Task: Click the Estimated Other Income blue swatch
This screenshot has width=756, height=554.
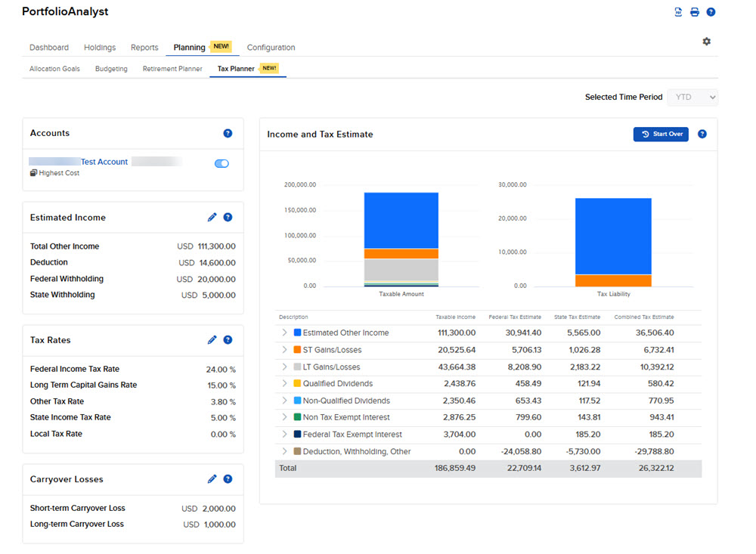Action: (297, 333)
